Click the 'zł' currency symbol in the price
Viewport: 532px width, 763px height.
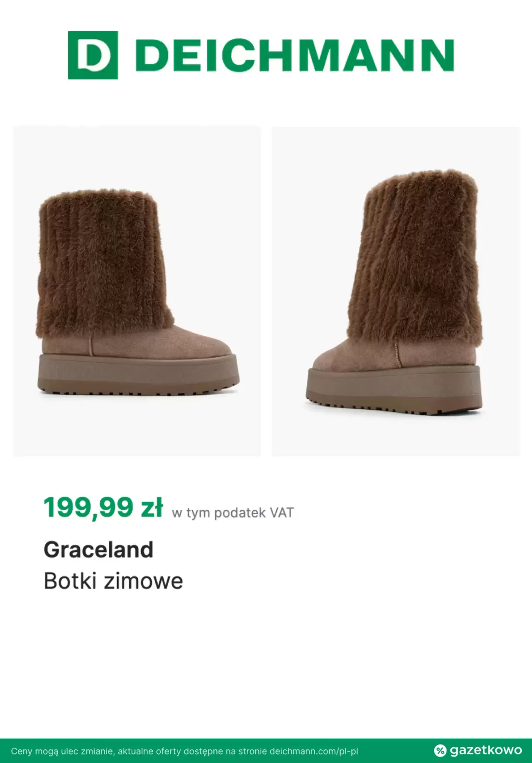152,508
